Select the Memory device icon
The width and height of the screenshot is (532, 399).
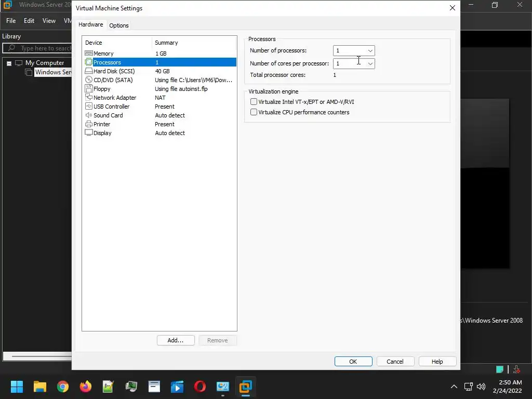(x=88, y=54)
